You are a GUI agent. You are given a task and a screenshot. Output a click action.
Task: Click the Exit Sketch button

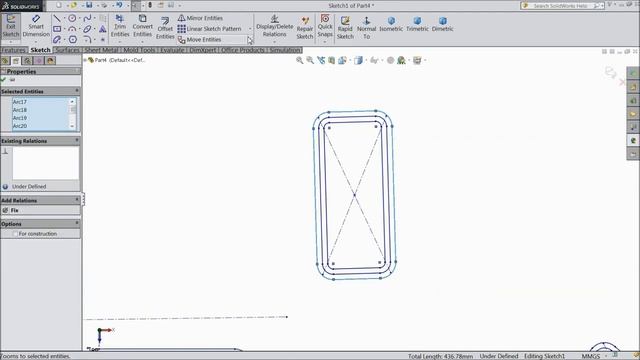point(11,26)
